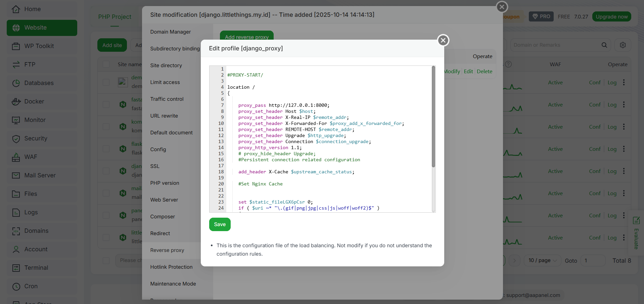Click the Evaluate feedback icon
The width and height of the screenshot is (644, 304).
click(x=636, y=220)
